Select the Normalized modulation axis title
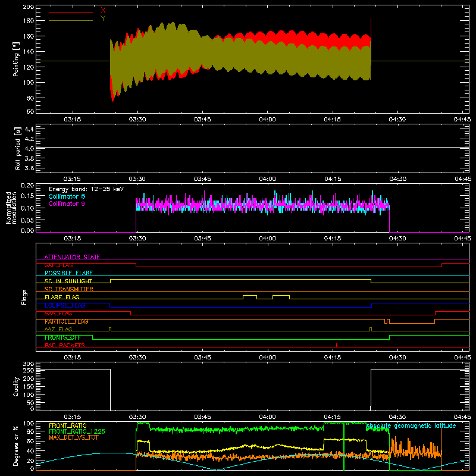This screenshot has height=476, width=476. click(11, 208)
